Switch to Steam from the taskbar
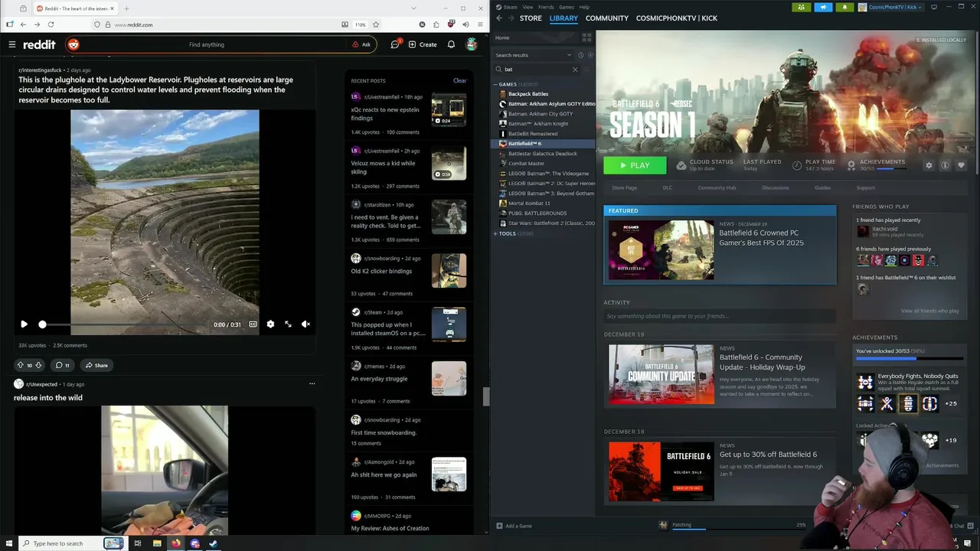The width and height of the screenshot is (980, 551). click(x=214, y=543)
